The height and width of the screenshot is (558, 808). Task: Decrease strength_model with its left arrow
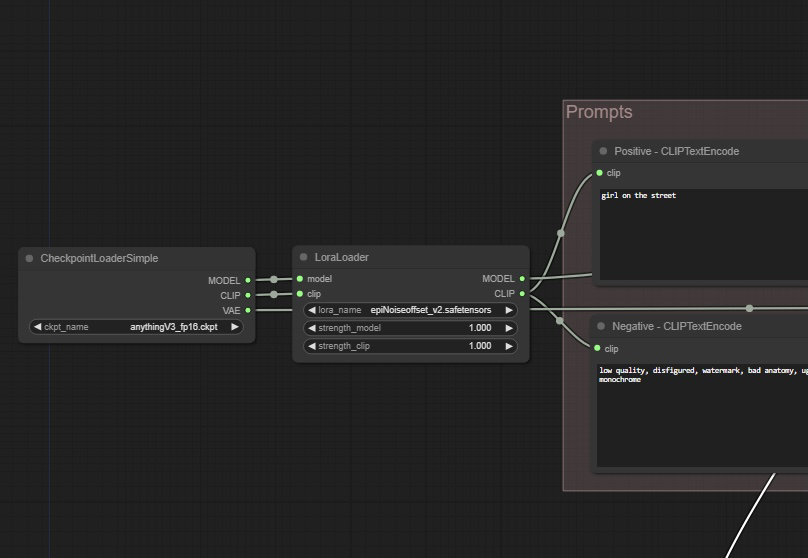(x=311, y=328)
